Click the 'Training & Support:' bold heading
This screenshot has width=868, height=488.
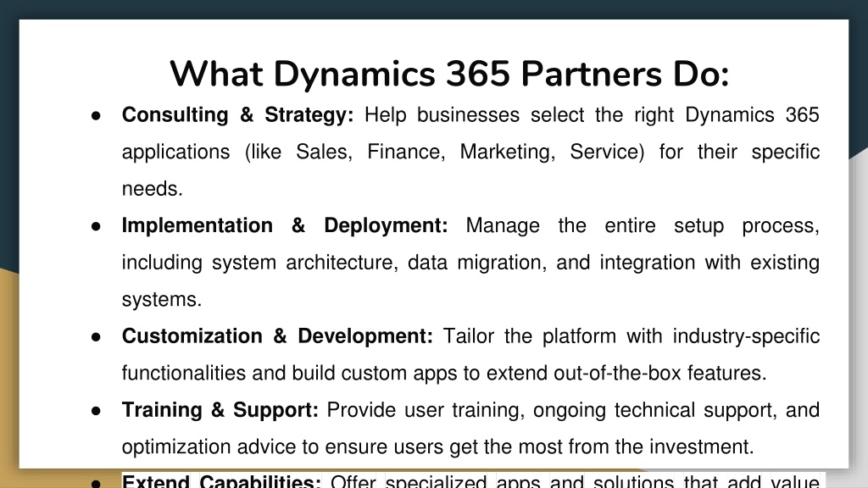[x=220, y=410]
